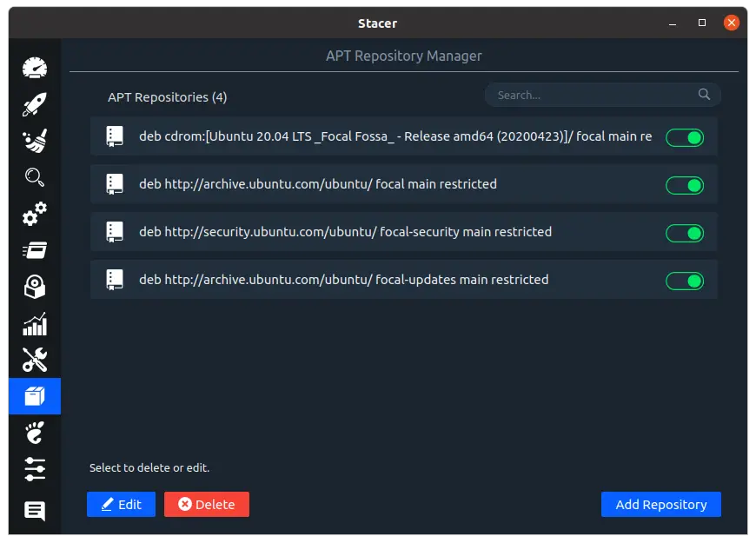Open Uninstaller disc-box icon in sidebar
The width and height of the screenshot is (756, 543).
click(35, 287)
